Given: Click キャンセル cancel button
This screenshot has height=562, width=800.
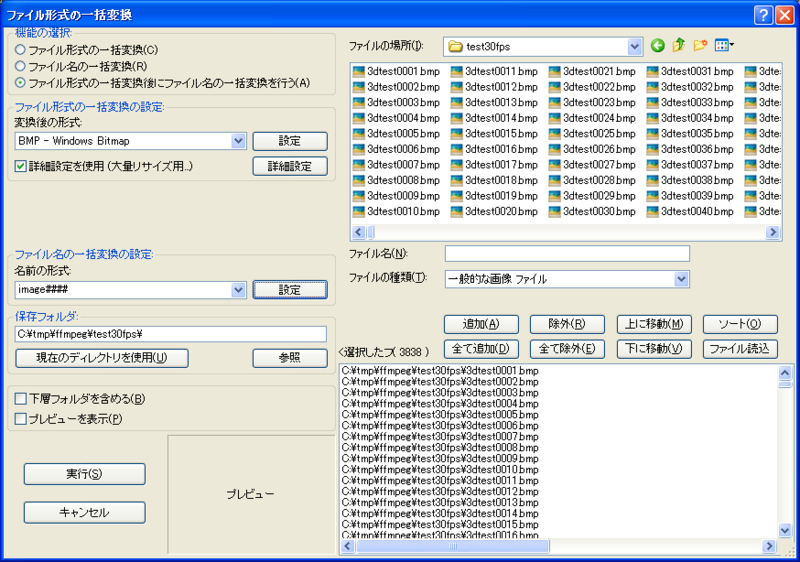Looking at the screenshot, I should pos(85,513).
